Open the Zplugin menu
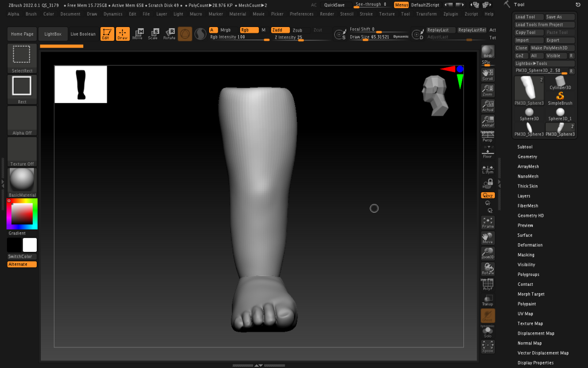The image size is (588, 368). tap(452, 14)
